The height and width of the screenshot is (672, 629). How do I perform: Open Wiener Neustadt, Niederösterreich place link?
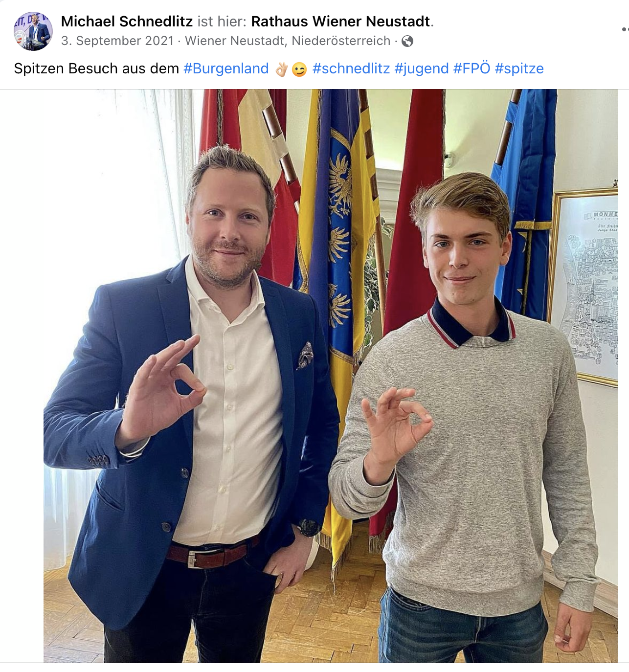[288, 41]
